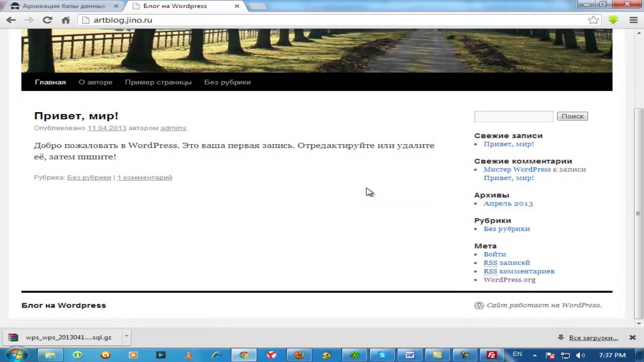The image size is (644, 362).
Task: Click the network tray icon
Action: tap(565, 355)
